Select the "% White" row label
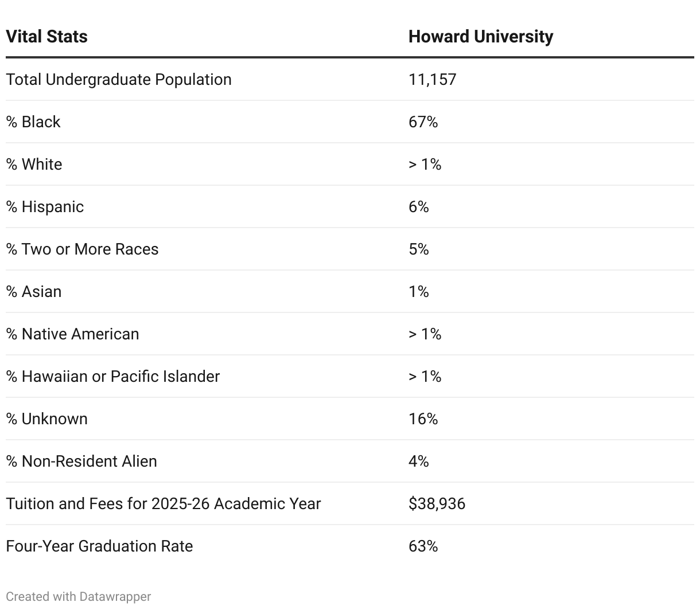This screenshot has height=610, width=700. point(34,164)
